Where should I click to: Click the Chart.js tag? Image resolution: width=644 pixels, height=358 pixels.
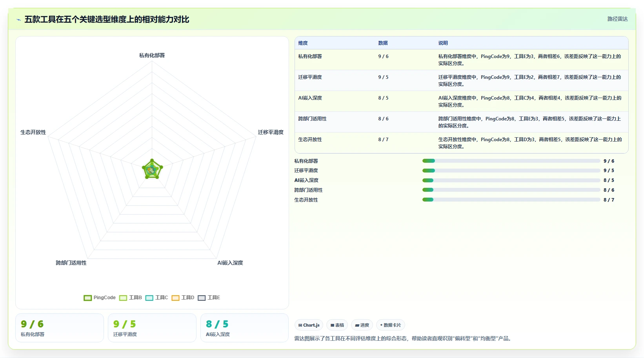coord(309,325)
